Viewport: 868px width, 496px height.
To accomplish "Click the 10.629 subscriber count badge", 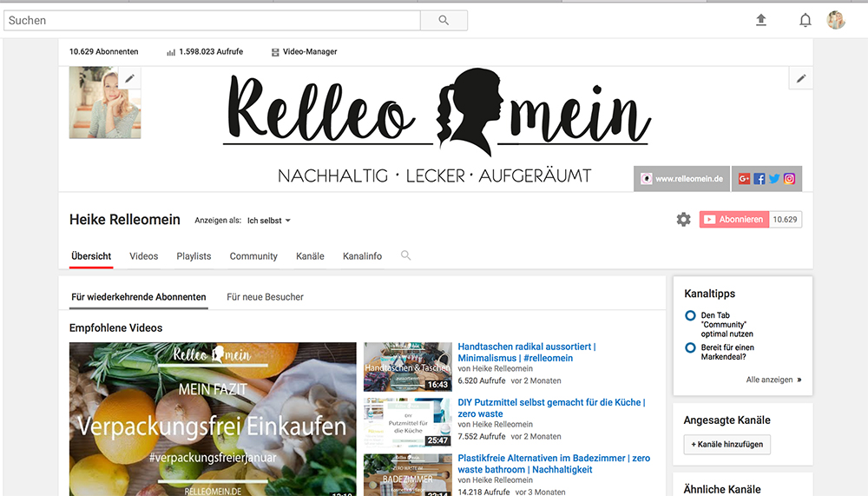I will coord(785,220).
